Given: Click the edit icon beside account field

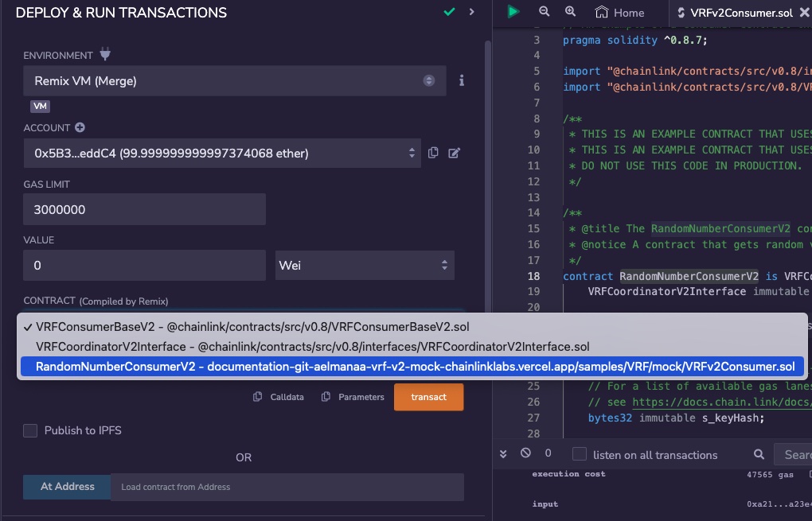Looking at the screenshot, I should point(454,153).
